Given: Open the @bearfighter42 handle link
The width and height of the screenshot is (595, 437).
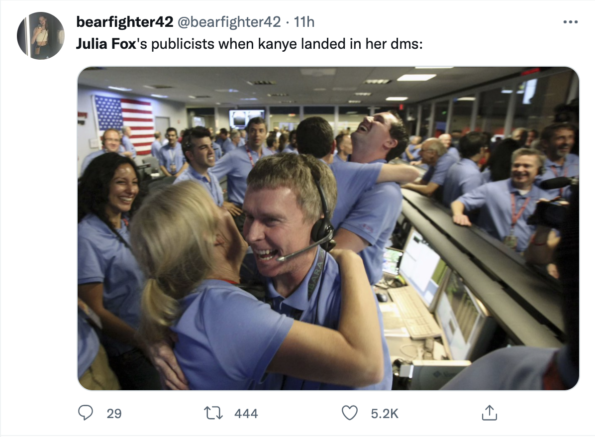Looking at the screenshot, I should tap(229, 22).
